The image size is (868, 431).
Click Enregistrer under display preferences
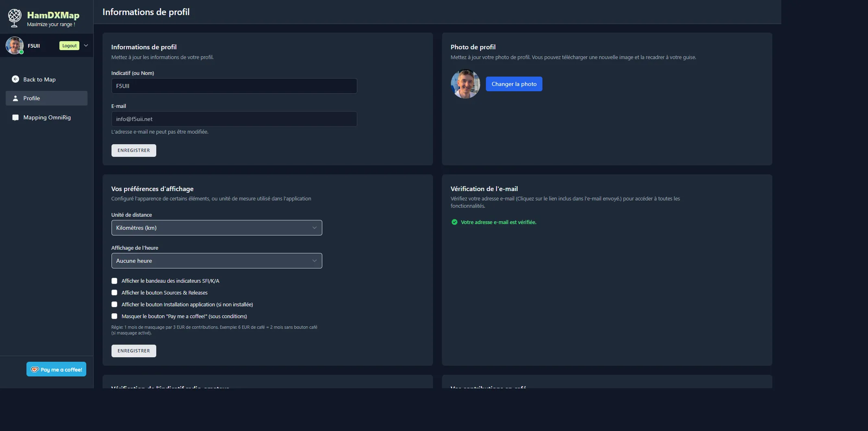point(134,351)
